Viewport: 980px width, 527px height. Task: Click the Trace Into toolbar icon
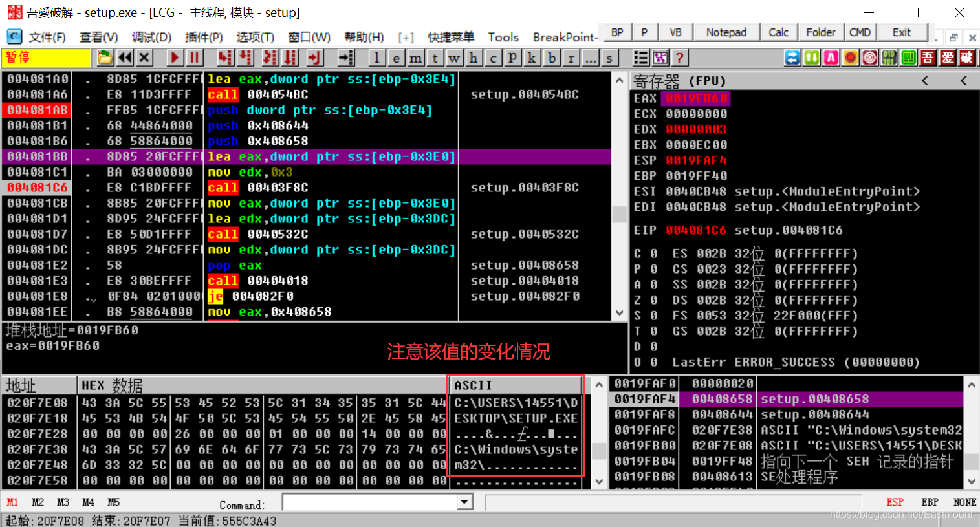coord(270,58)
